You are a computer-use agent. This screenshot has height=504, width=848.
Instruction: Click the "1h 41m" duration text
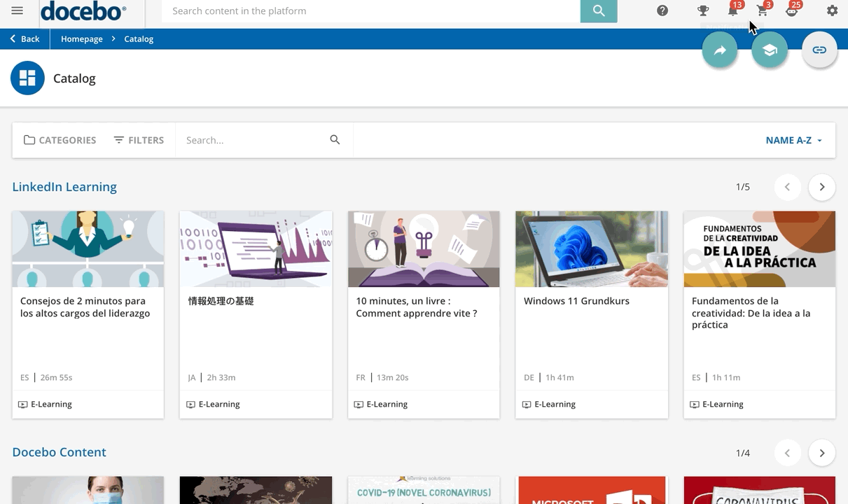(559, 377)
